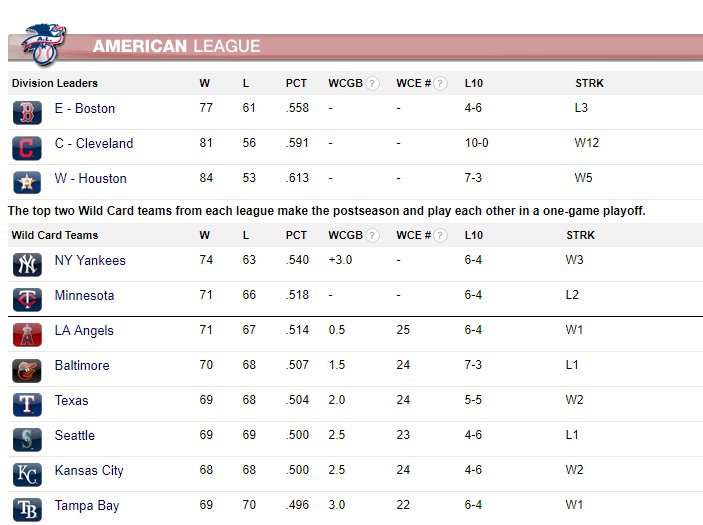Viewport: 703px width, 525px height.
Task: Click WCGB help icon in Division Leaders header
Action: point(373,84)
